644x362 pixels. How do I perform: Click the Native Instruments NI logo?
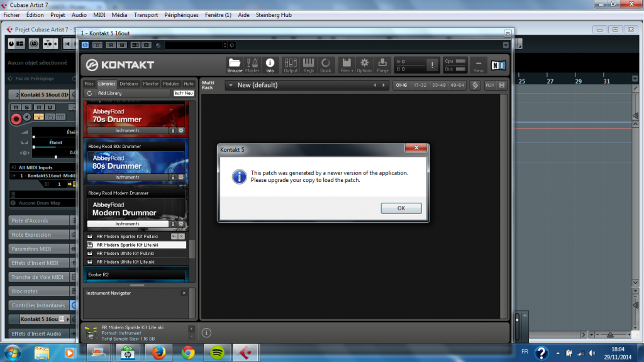click(498, 65)
